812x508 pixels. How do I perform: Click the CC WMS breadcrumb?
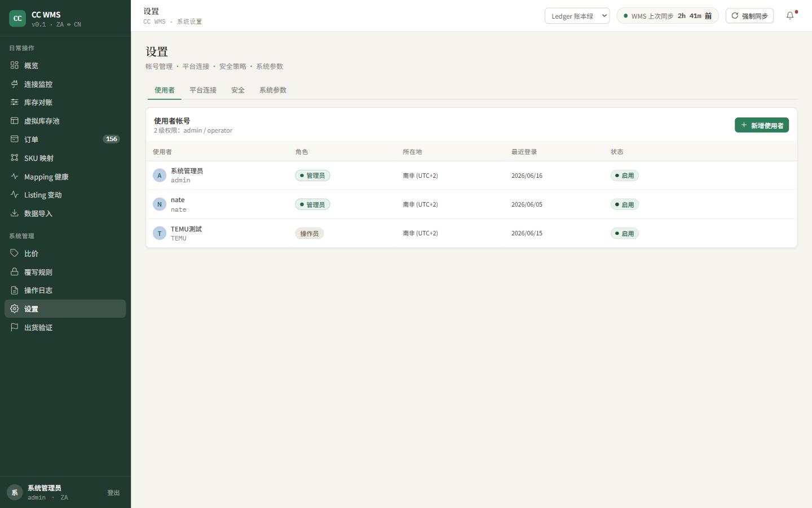[x=155, y=21]
